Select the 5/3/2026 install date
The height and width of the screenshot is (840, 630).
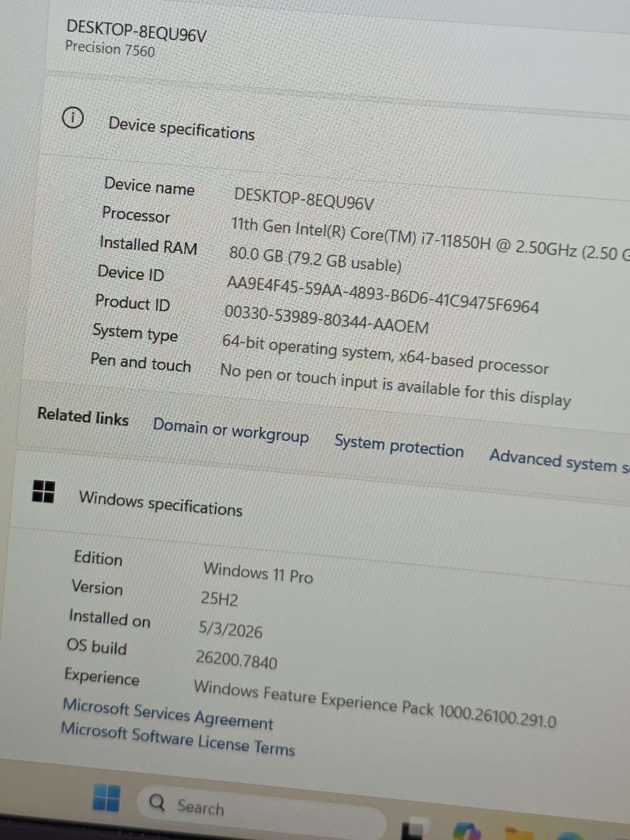click(230, 629)
